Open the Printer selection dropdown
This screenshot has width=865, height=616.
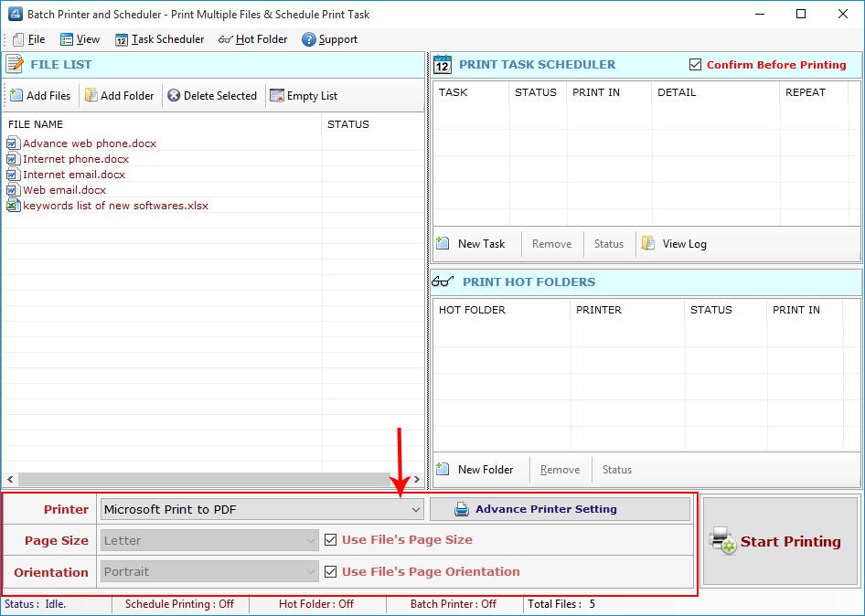416,509
